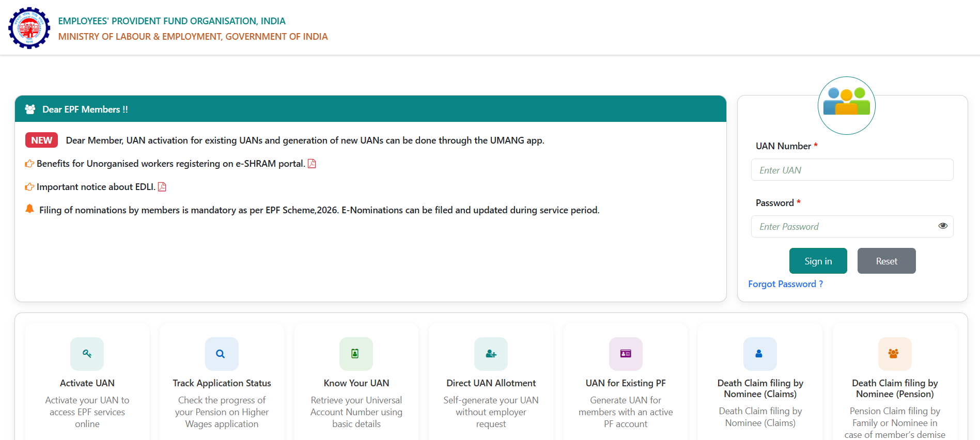Click the Direct UAN Allotment user-plus icon

point(491,354)
